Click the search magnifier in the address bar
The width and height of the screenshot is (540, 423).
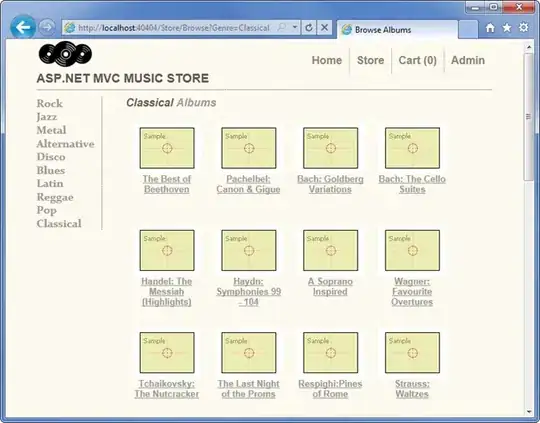[x=282, y=27]
